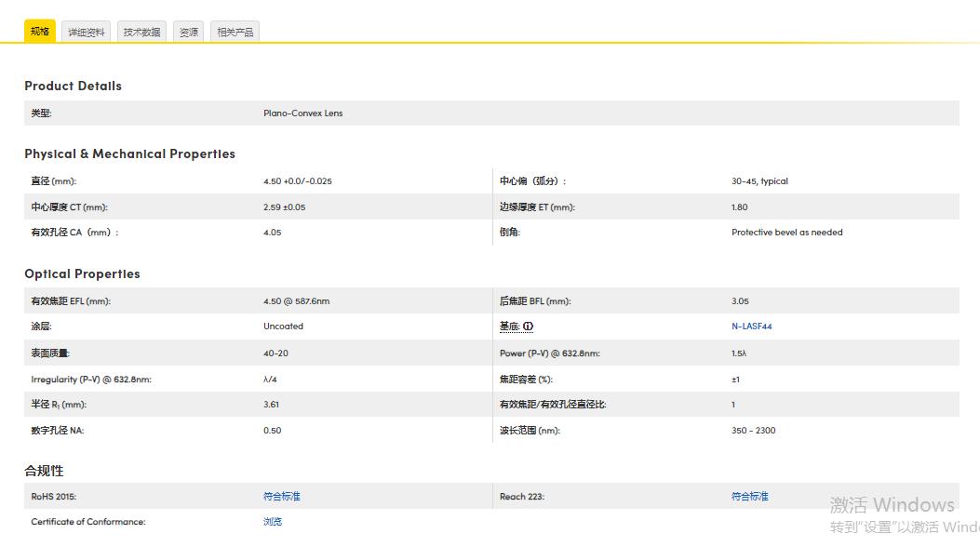Click the info icon next to 基底
Viewport: 980px width, 560px height.
point(529,327)
